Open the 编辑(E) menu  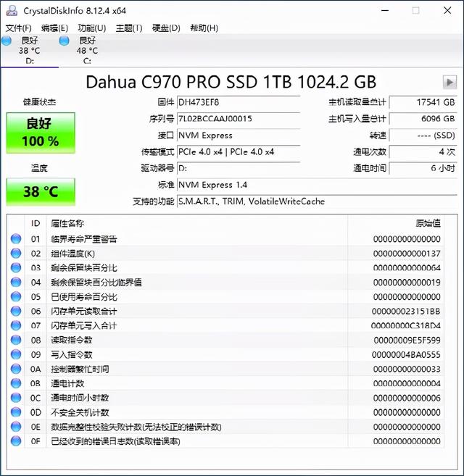[x=54, y=28]
